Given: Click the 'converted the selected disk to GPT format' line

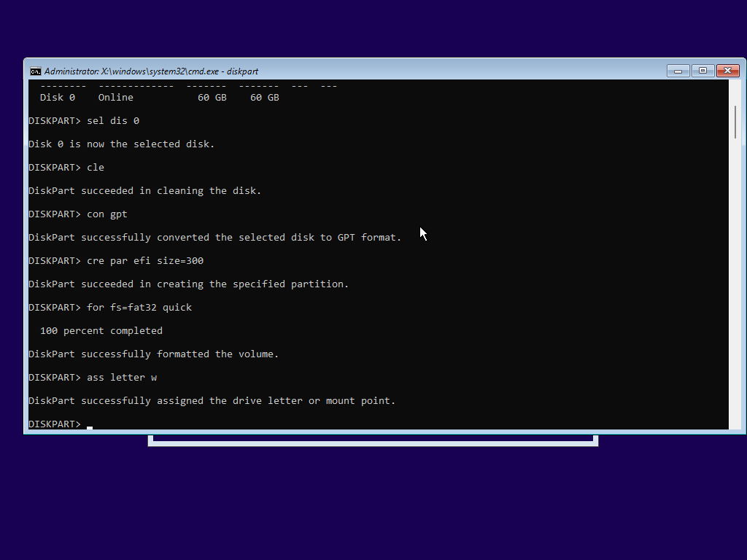Looking at the screenshot, I should (x=215, y=238).
